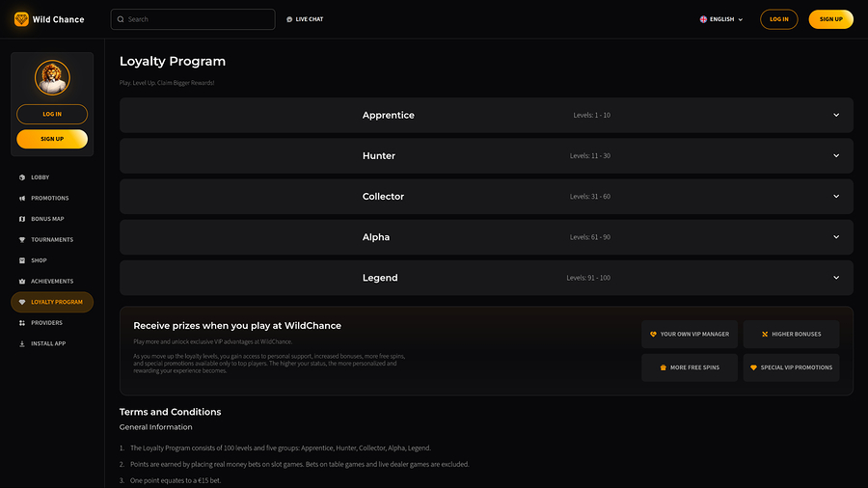Viewport: 868px width, 488px height.
Task: Click the search magnifier icon
Action: [x=121, y=19]
